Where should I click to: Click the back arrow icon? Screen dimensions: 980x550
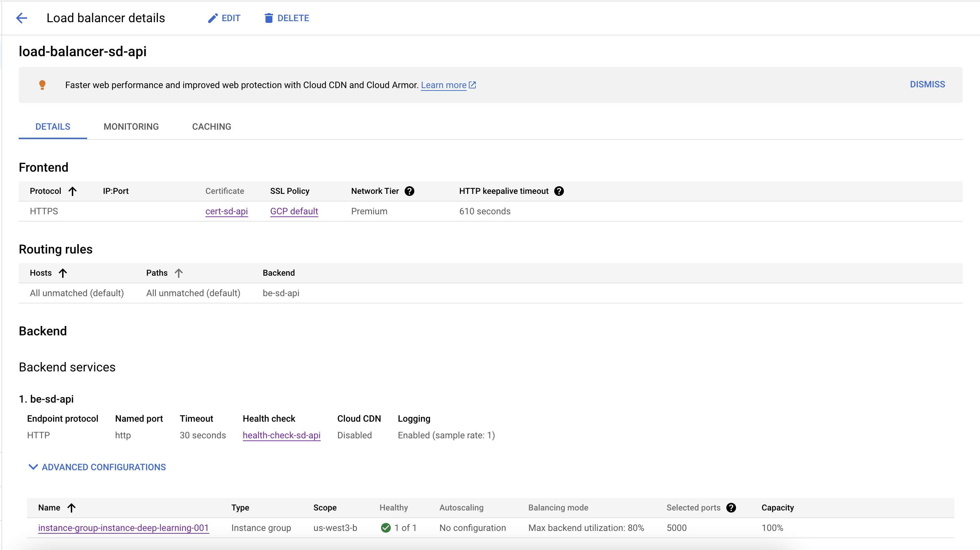22,18
